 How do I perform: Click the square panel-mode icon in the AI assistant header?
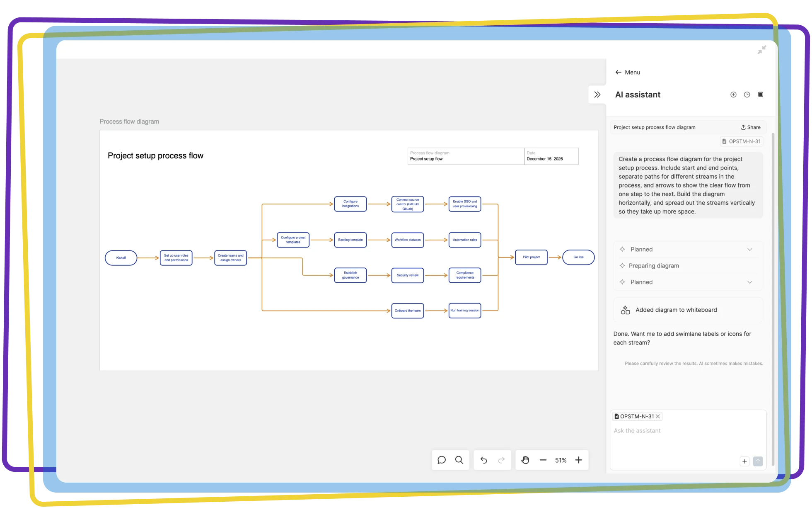761,95
